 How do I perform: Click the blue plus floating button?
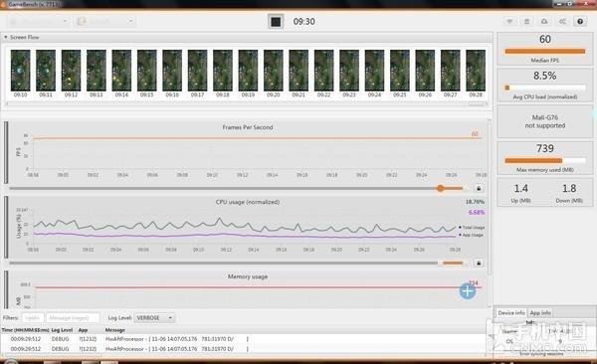tap(468, 291)
